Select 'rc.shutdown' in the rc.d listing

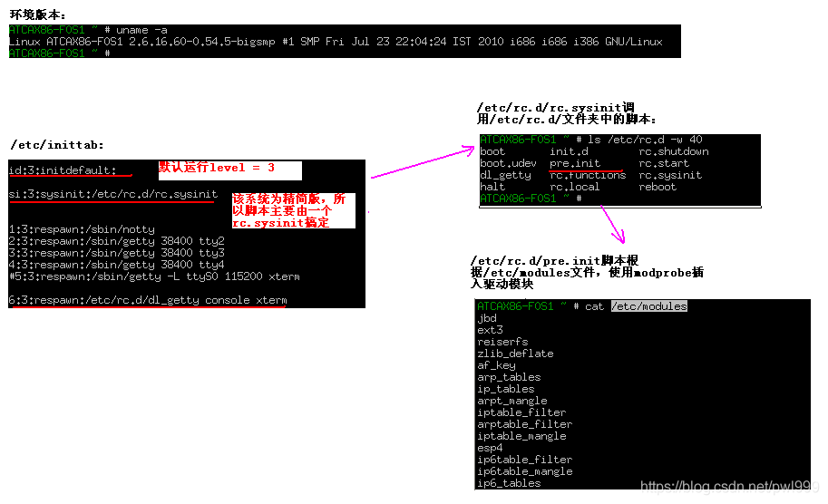(x=674, y=151)
